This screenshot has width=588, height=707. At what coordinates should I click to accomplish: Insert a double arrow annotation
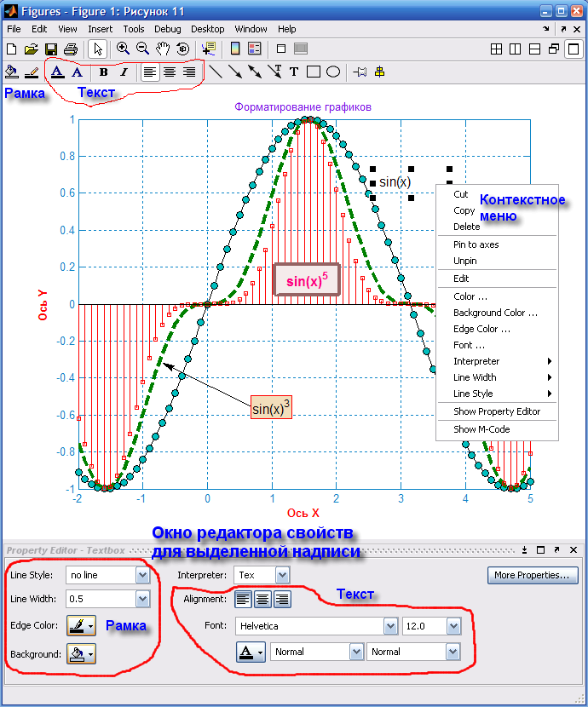(255, 72)
